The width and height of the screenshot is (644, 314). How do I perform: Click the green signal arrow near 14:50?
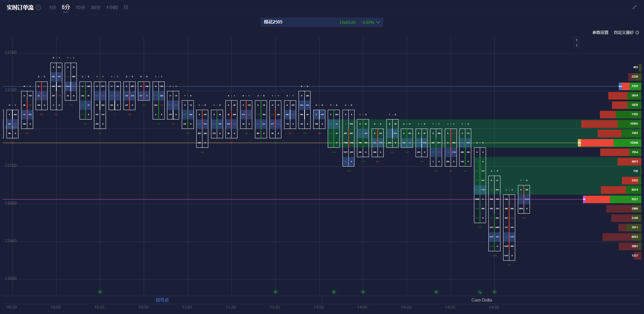(494, 292)
